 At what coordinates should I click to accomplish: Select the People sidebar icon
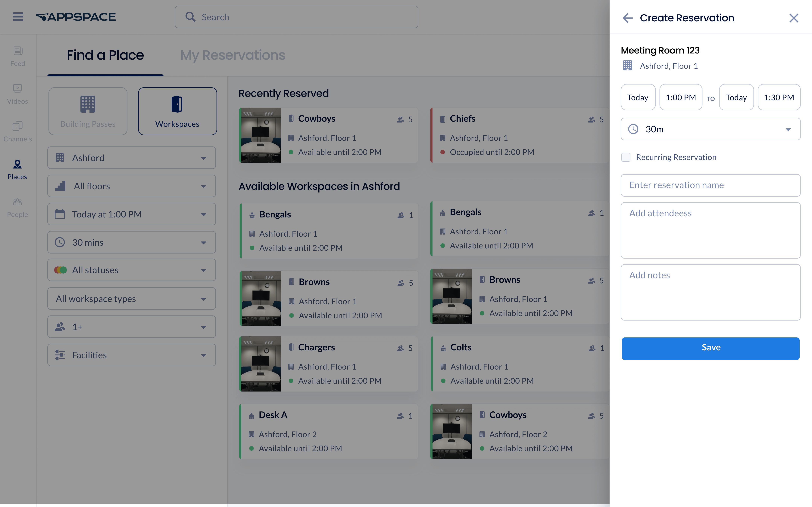pyautogui.click(x=18, y=207)
